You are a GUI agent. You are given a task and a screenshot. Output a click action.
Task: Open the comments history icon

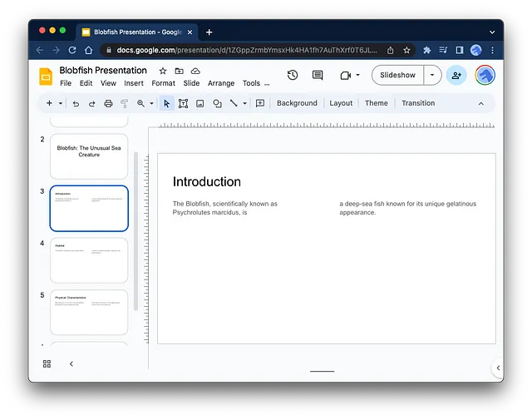click(318, 75)
